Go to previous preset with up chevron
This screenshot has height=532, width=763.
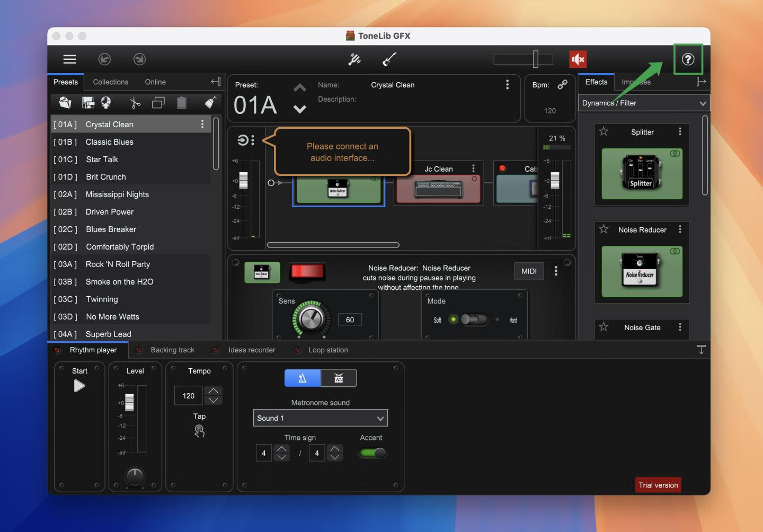(x=300, y=88)
